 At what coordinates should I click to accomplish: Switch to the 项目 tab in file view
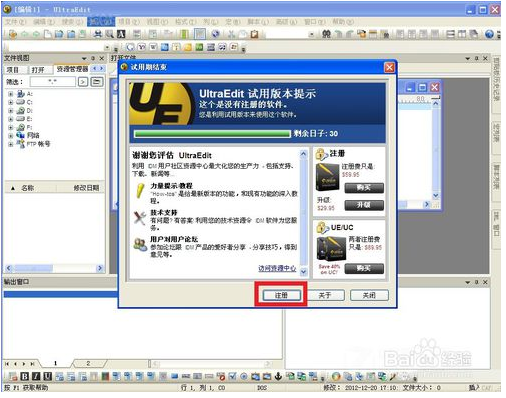tap(13, 69)
